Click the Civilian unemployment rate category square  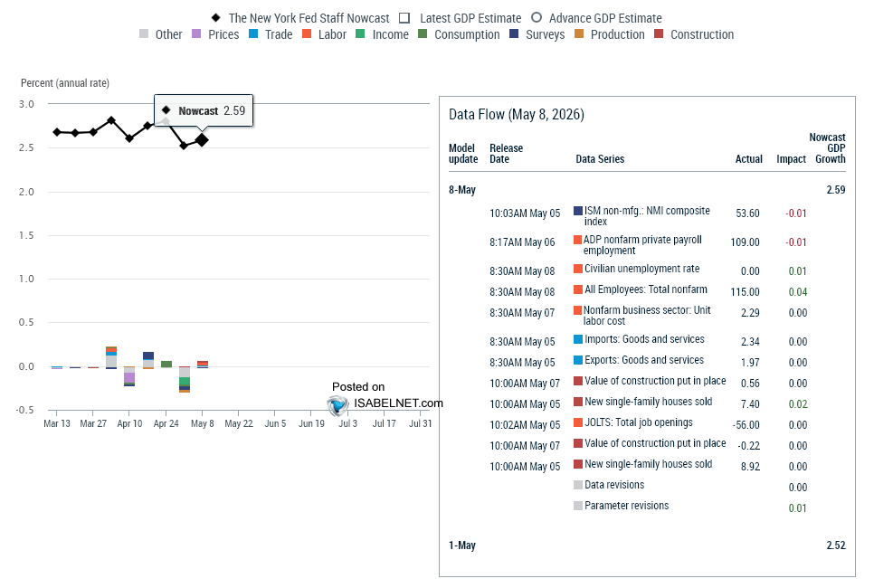coord(578,269)
